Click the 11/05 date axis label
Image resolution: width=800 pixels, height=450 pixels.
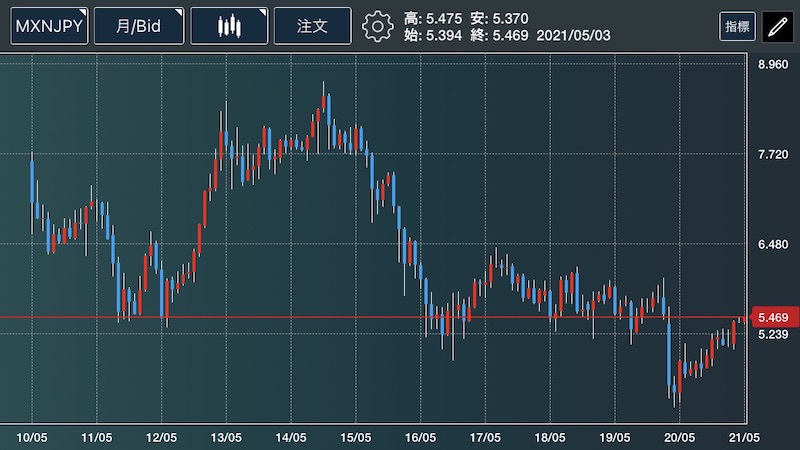(96, 438)
